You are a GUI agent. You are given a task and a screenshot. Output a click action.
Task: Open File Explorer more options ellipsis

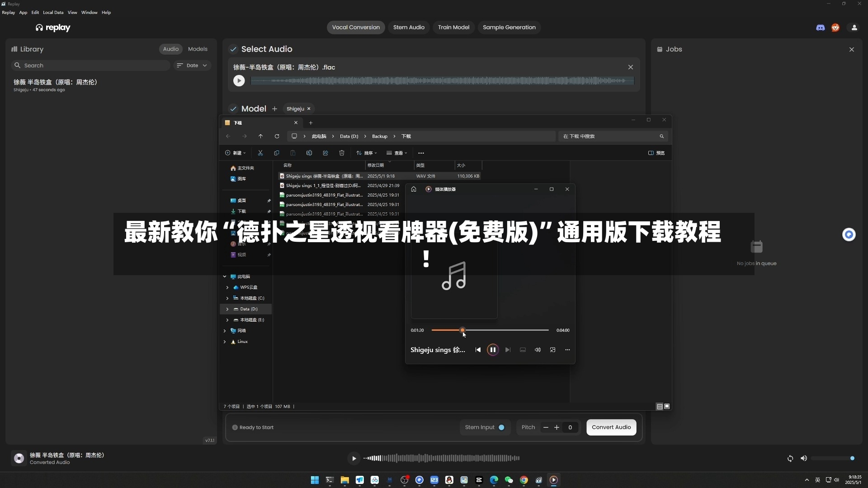(421, 153)
